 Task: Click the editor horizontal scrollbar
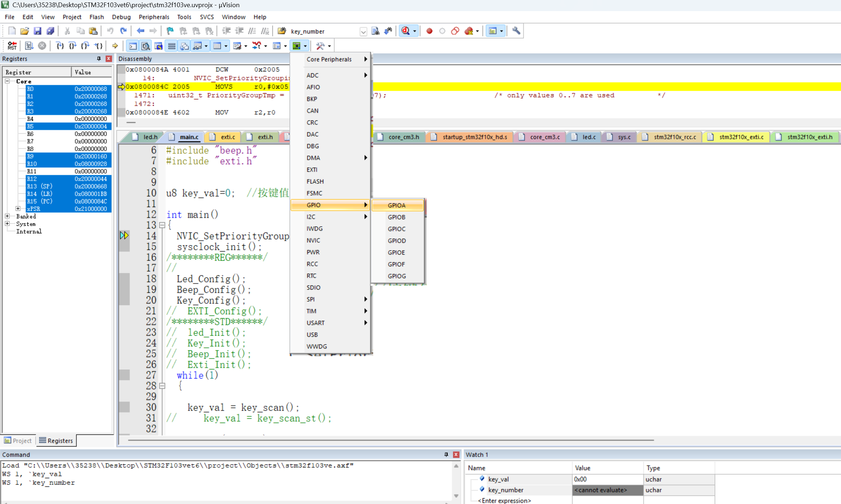click(391, 440)
